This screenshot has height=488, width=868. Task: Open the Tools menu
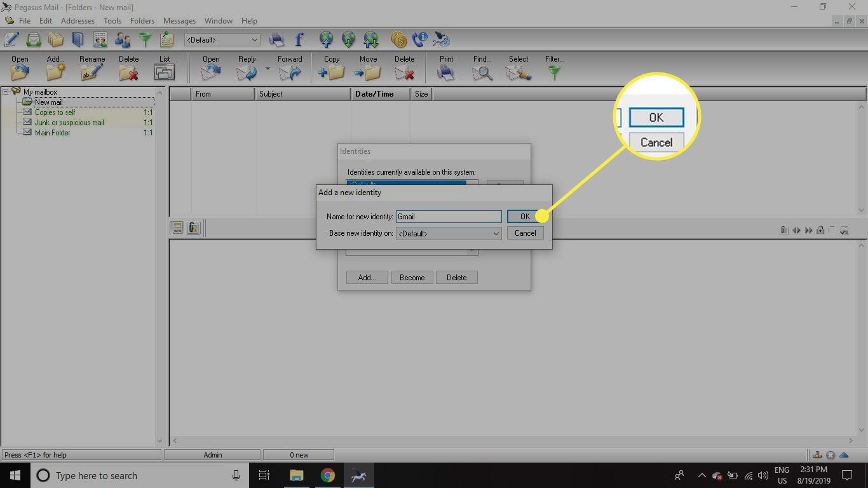point(112,21)
